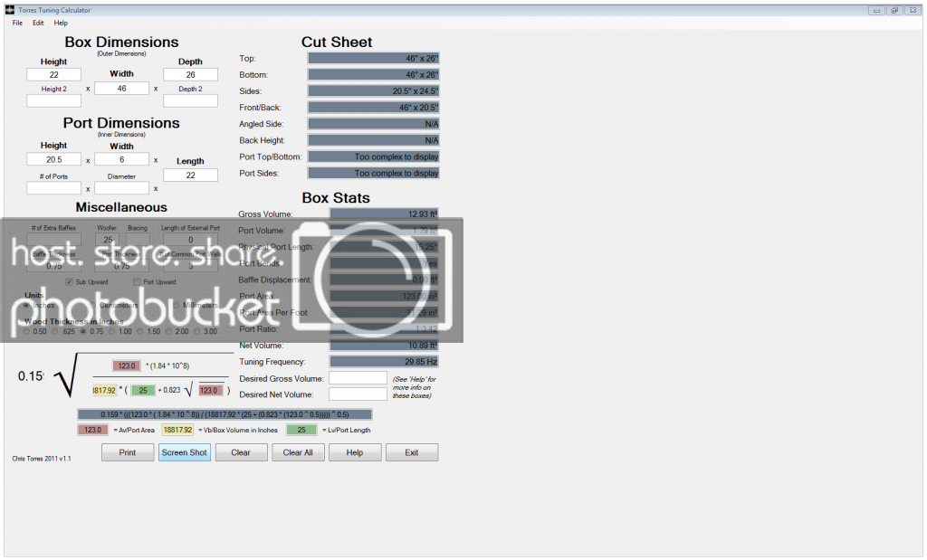Click the yellow 18817.92 formula box
927x560 pixels.
tap(104, 391)
